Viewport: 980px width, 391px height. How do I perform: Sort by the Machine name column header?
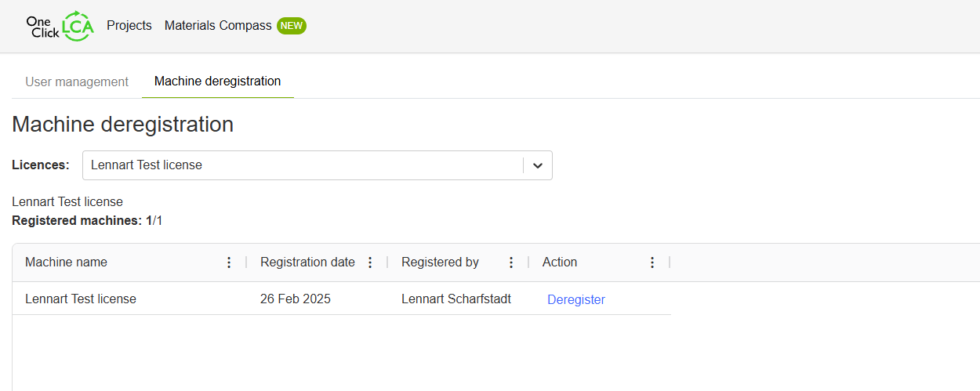coord(67,262)
